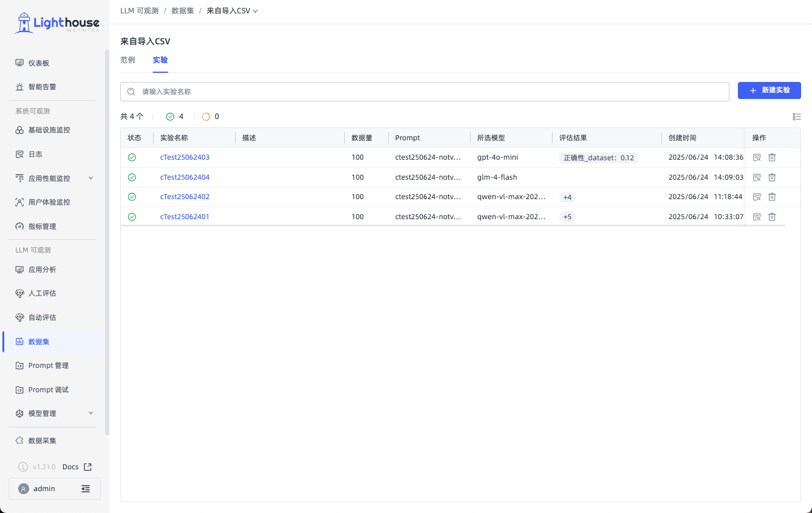Open experiment link cTest25062403
812x513 pixels.
coord(185,157)
